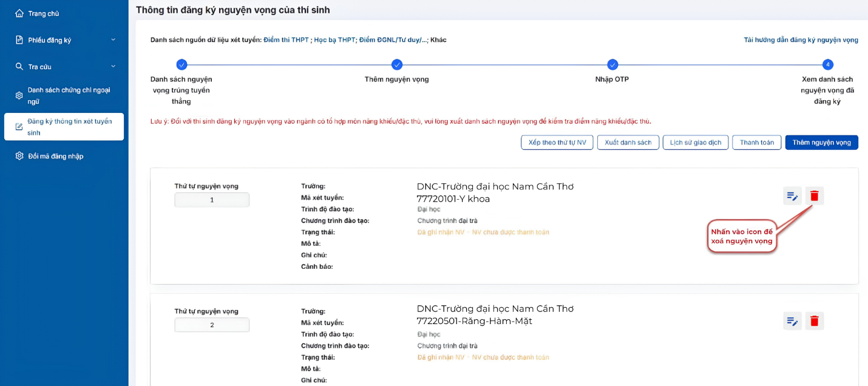Viewport: 868px width, 386px height.
Task: Edit the Y khoa wish entry
Action: coord(792,195)
